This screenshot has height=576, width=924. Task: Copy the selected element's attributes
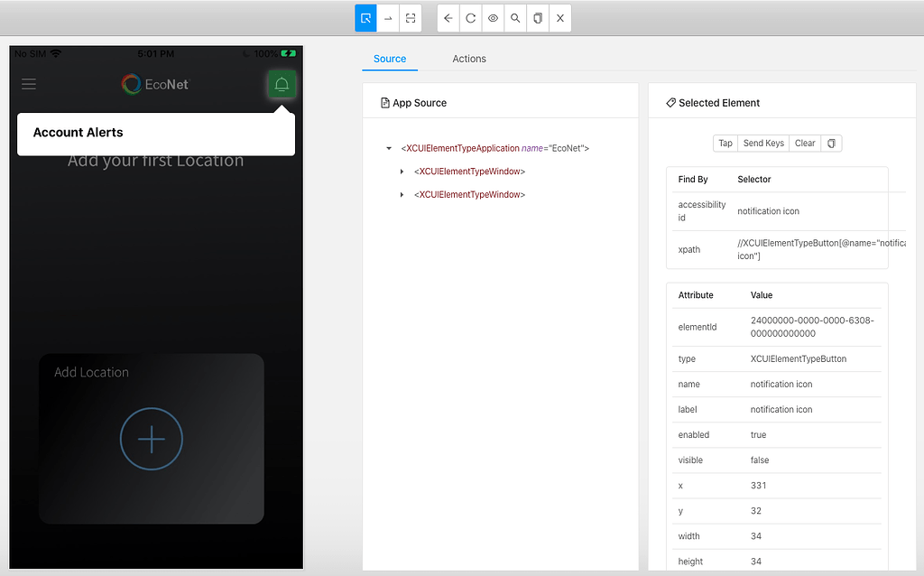[x=831, y=143]
